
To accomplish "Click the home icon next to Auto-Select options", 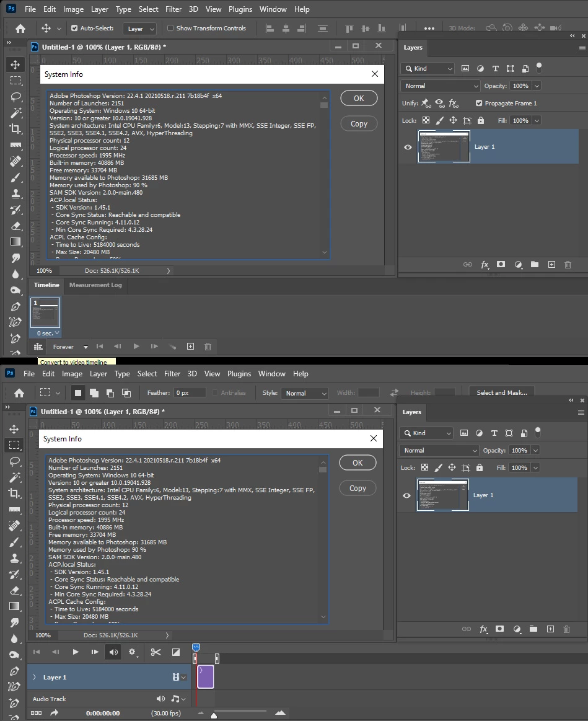I will click(x=20, y=29).
